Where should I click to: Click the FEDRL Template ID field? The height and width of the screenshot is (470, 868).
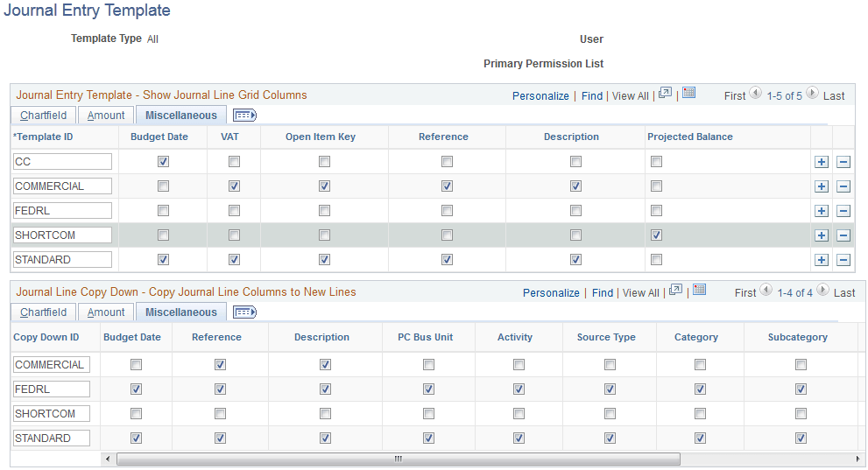point(62,211)
